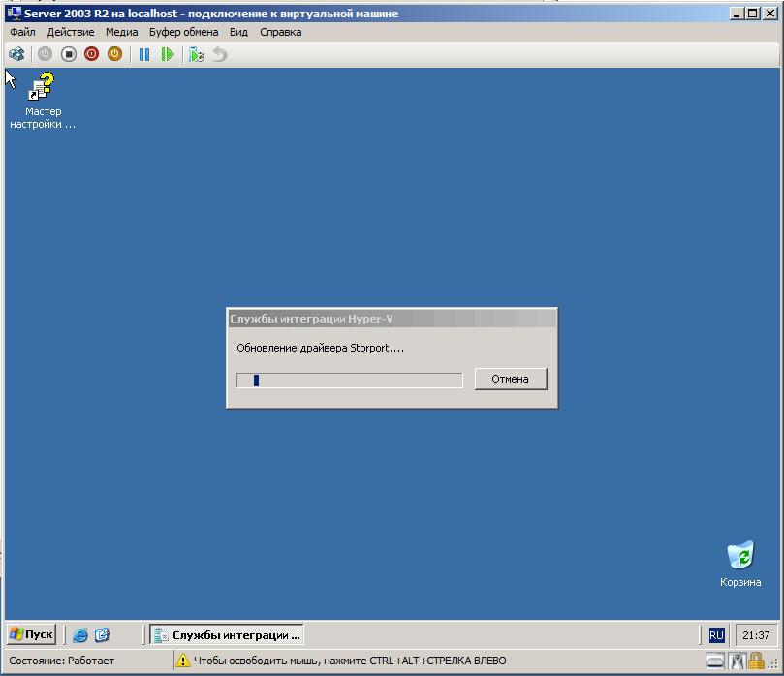The image size is (784, 676).
Task: Click the CTRL+ALT+СТРЕЛКА ВЛЕВО hint text
Action: click(437, 661)
